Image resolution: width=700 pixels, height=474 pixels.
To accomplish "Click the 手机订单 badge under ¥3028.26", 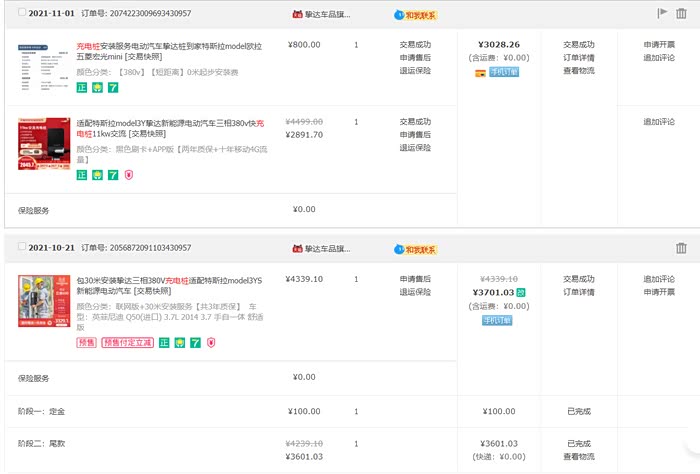I will (x=504, y=72).
